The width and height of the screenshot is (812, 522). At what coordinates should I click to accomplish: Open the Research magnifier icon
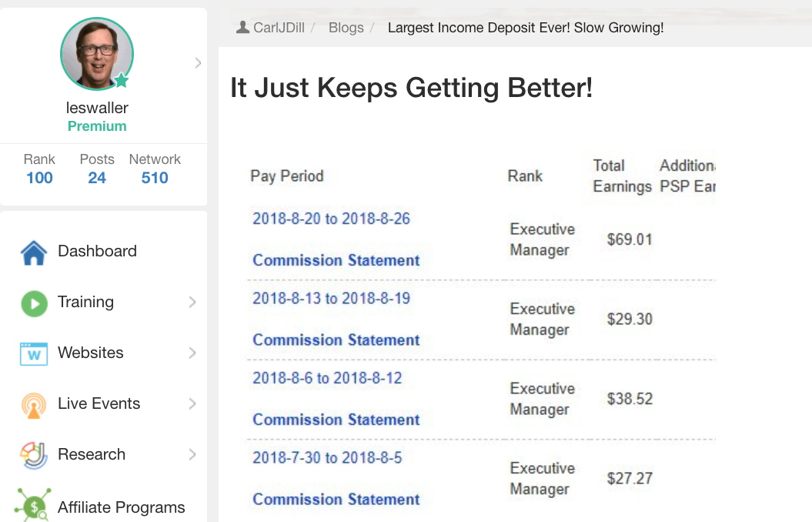click(34, 456)
